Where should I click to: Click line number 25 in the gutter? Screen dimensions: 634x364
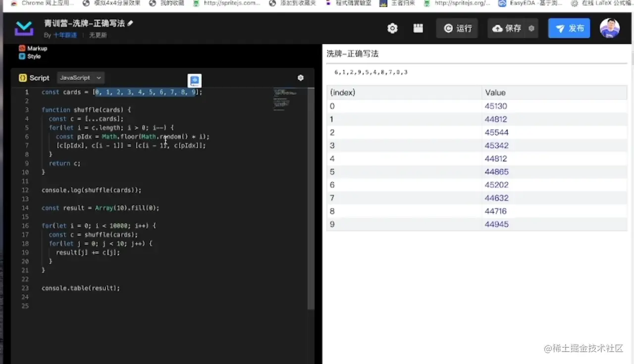(x=25, y=306)
